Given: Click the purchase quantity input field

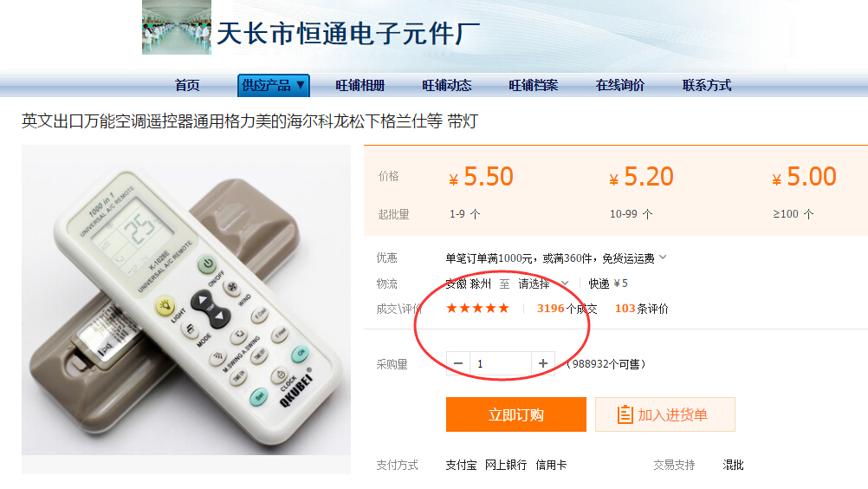Looking at the screenshot, I should tap(501, 363).
